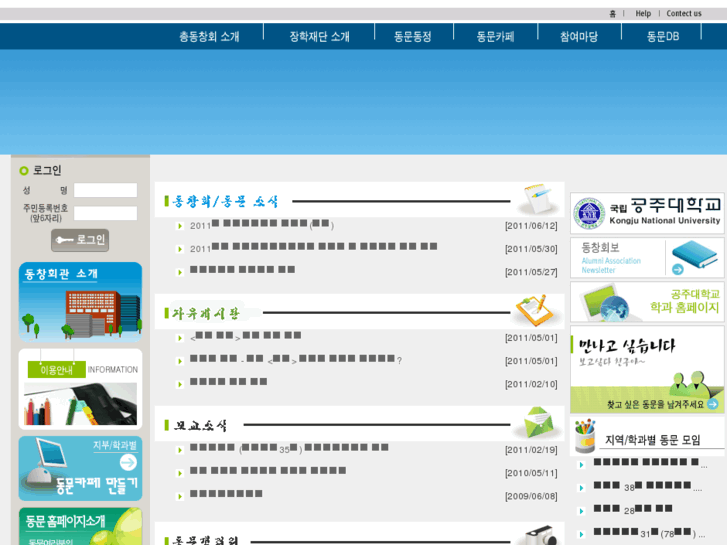Open the Kongju National University banner
The height and width of the screenshot is (545, 727).
(x=647, y=213)
